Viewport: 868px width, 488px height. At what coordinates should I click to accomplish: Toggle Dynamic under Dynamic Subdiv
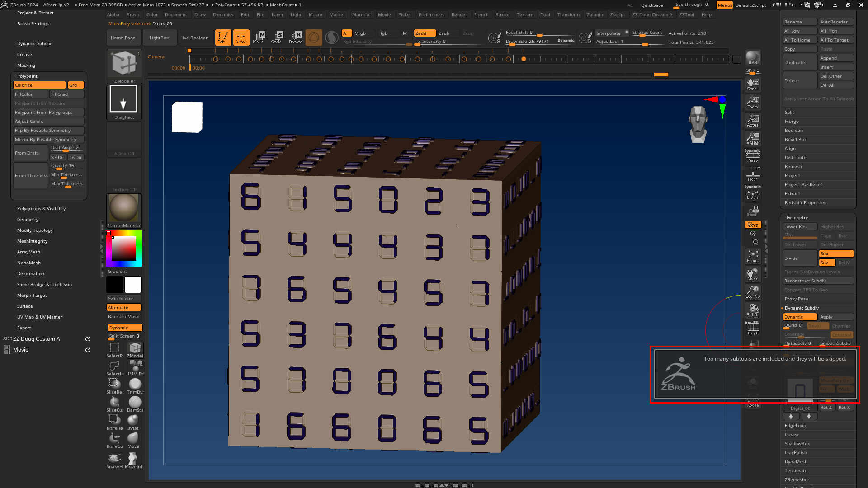800,317
